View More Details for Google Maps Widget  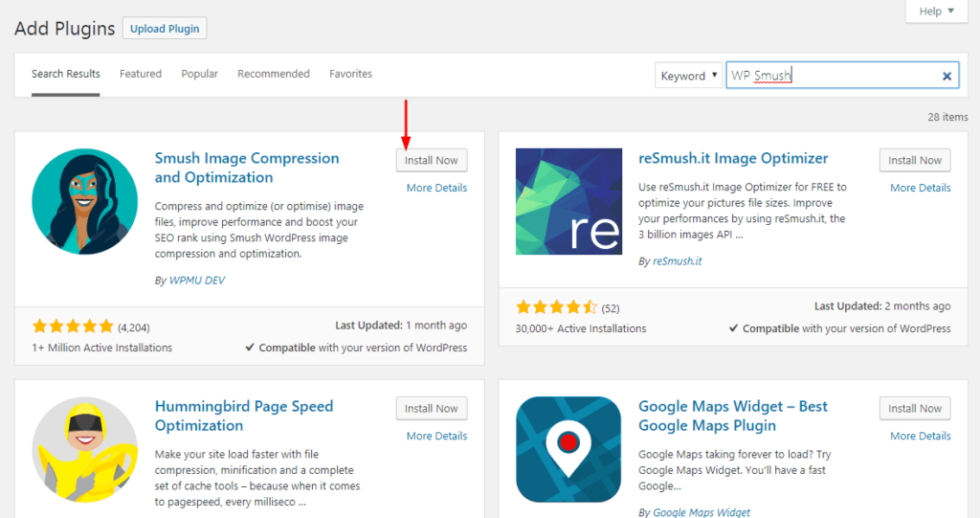click(x=921, y=436)
